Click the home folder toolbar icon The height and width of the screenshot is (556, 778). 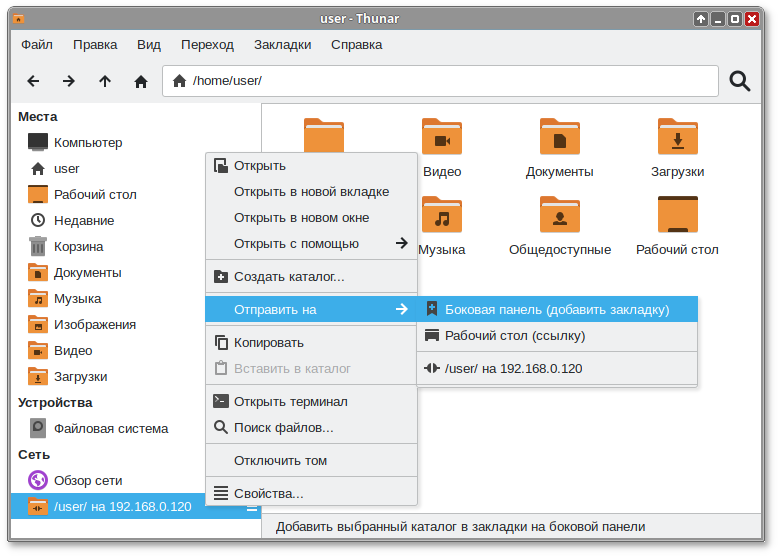tap(141, 81)
